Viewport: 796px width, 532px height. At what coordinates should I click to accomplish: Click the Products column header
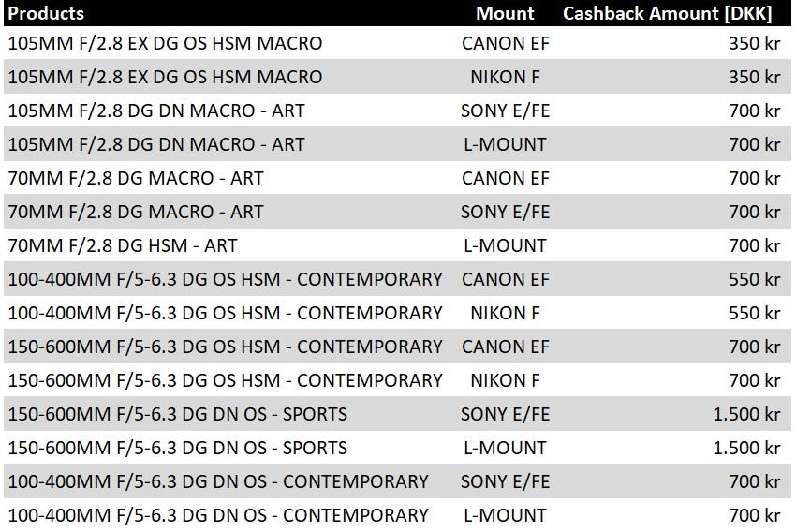pyautogui.click(x=46, y=13)
